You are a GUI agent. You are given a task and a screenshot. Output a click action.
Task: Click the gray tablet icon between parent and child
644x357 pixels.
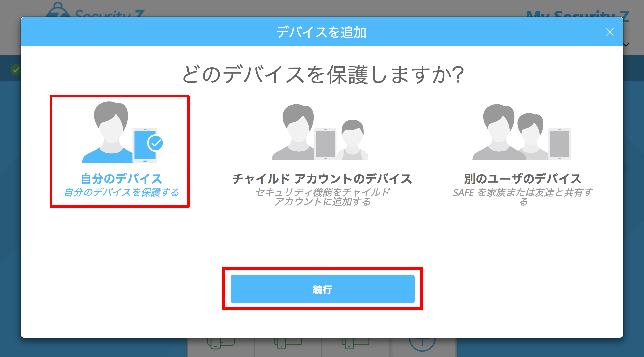(325, 144)
